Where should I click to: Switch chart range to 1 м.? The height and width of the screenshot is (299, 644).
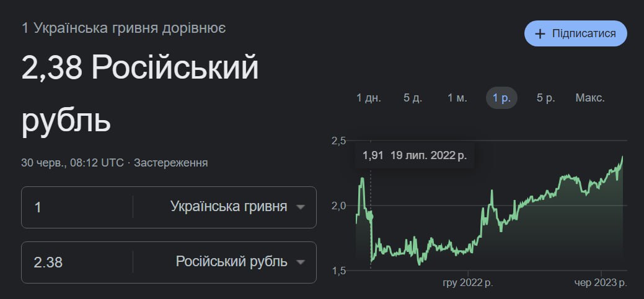[457, 98]
